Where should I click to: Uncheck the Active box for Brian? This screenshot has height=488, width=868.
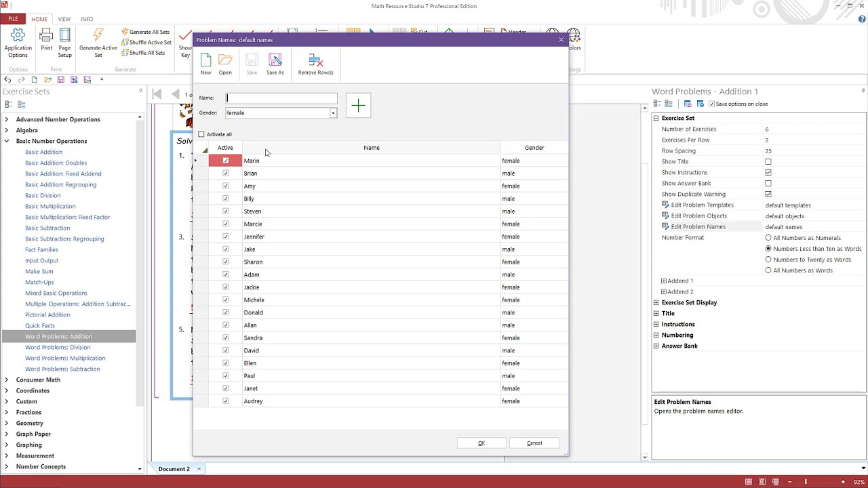pos(226,174)
